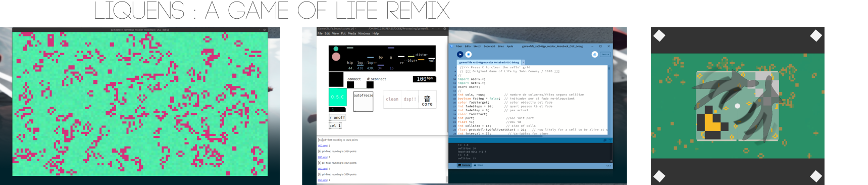The width and height of the screenshot is (868, 185).
Task: Click the dsp!! button
Action: coord(410,99)
